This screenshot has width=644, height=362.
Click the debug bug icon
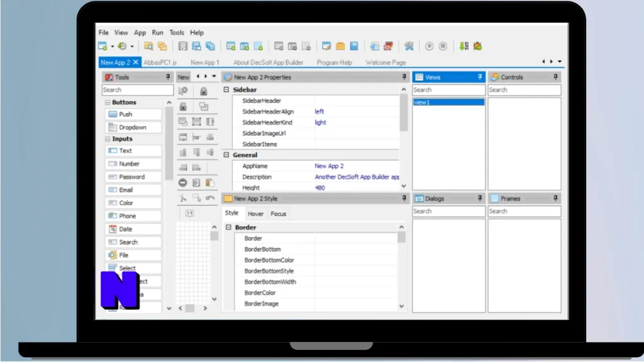click(x=477, y=46)
